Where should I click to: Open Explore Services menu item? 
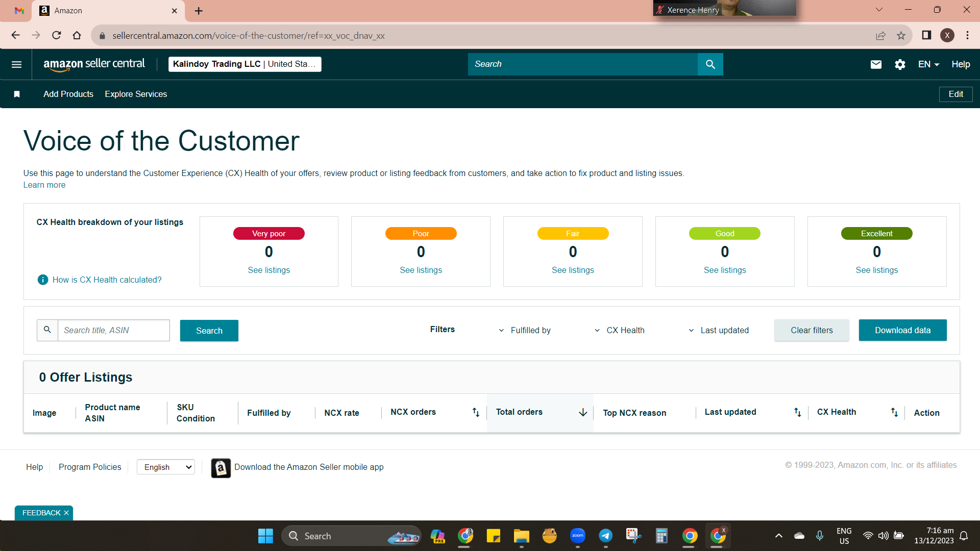pyautogui.click(x=136, y=94)
